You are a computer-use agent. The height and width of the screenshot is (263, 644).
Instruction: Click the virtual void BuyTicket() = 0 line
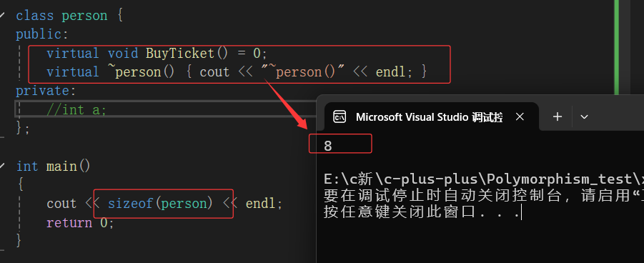tap(157, 54)
